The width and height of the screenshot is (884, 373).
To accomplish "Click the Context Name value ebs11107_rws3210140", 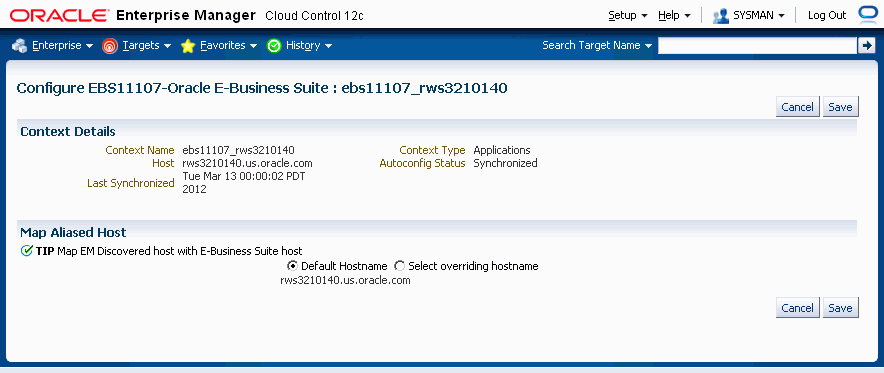I will tap(238, 150).
